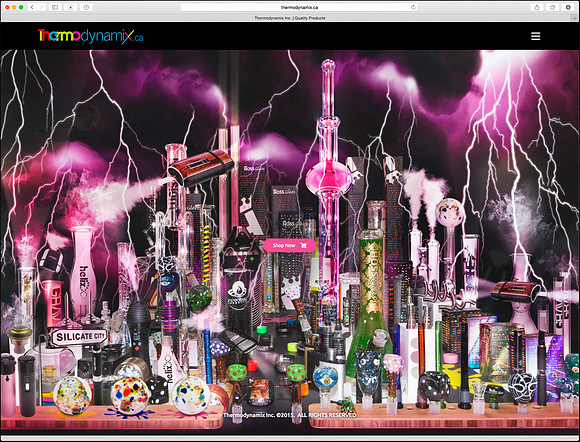Click the Thermodynamix.ca logo
Screen dimensions: 580x442
(91, 36)
